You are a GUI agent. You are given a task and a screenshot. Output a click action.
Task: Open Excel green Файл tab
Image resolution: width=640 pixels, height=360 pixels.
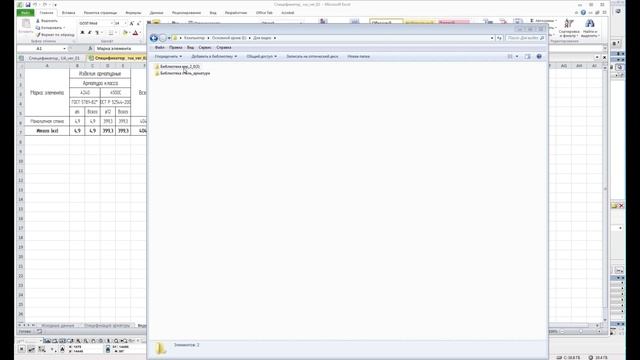tap(25, 13)
